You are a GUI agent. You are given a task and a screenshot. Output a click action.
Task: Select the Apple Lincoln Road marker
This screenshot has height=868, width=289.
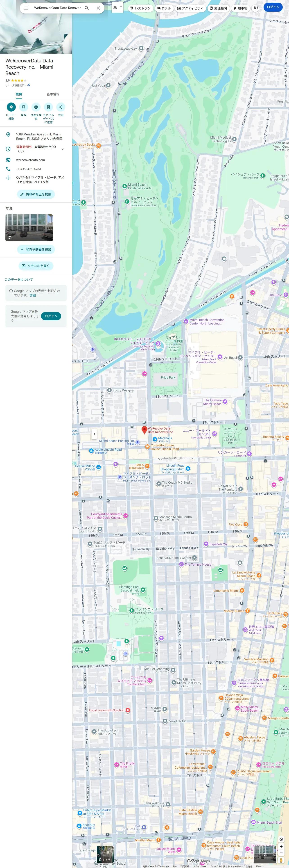point(91,451)
